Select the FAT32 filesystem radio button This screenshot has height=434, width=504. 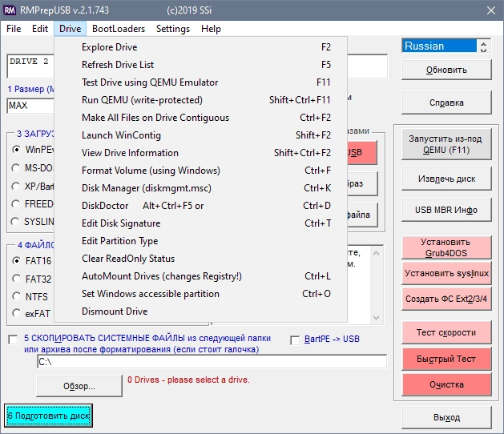point(16,279)
